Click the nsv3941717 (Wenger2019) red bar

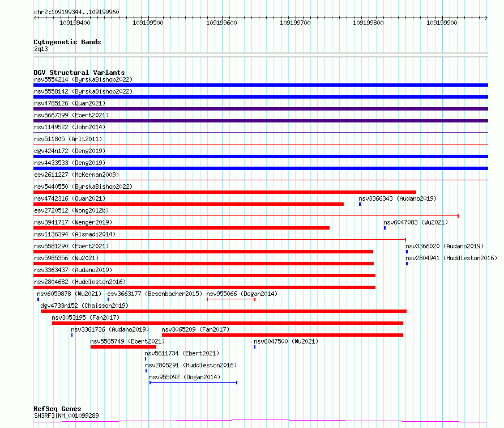coord(181,228)
